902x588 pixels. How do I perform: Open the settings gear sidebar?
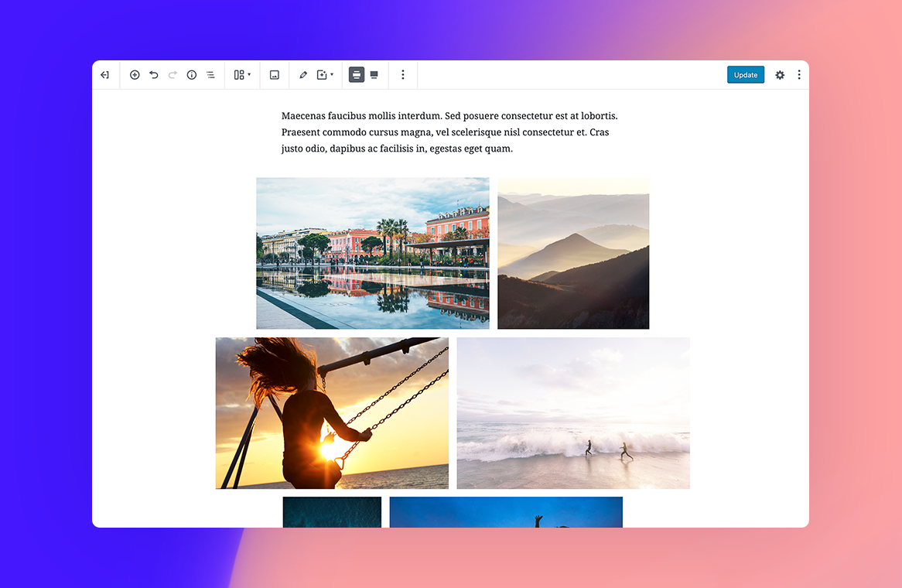(x=780, y=75)
